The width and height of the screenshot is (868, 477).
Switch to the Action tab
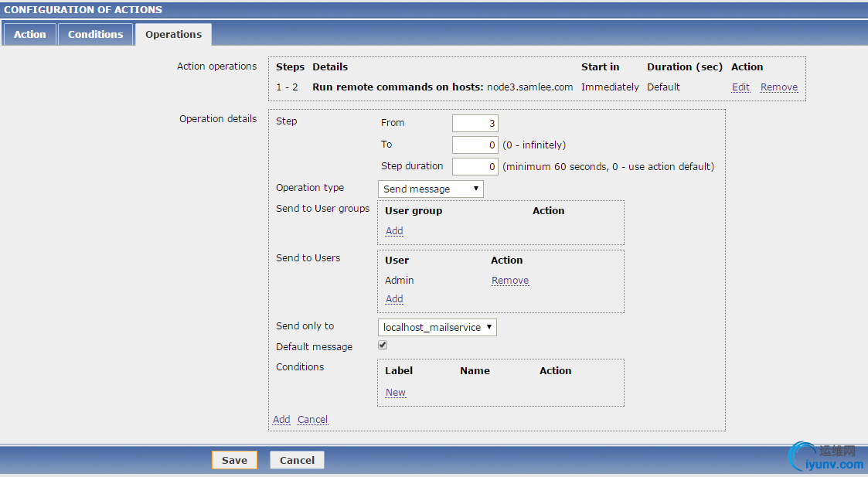click(x=29, y=35)
